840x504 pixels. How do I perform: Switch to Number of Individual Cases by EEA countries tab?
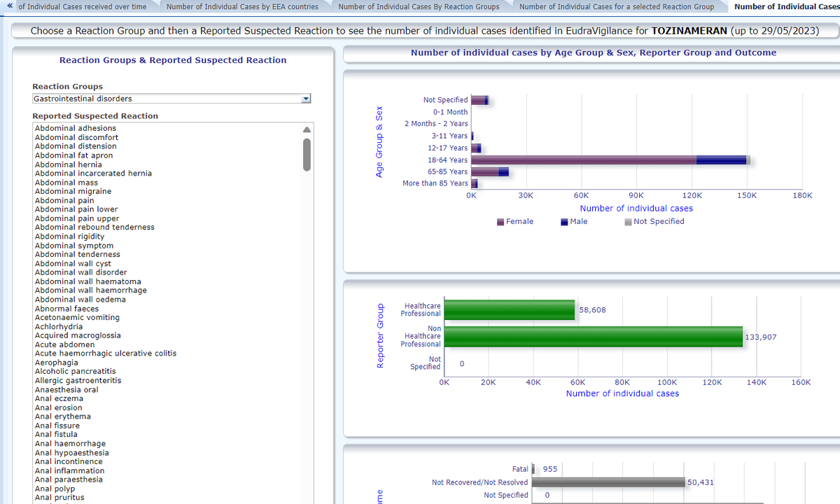[x=242, y=7]
